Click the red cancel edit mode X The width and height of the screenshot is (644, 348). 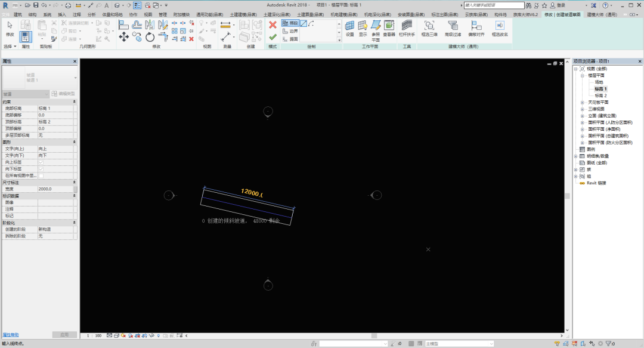(x=273, y=25)
